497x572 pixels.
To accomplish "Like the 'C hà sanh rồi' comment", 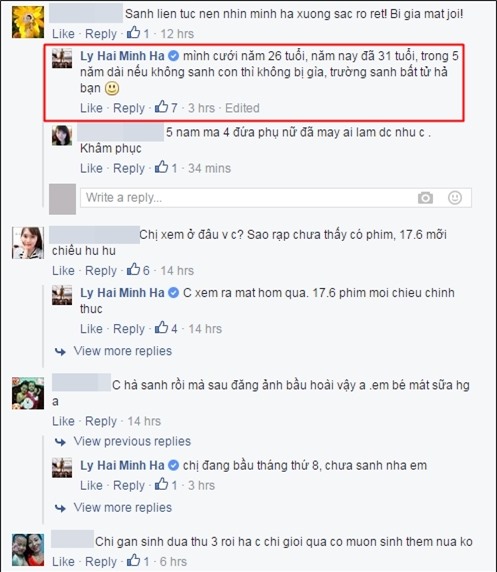I will point(63,421).
